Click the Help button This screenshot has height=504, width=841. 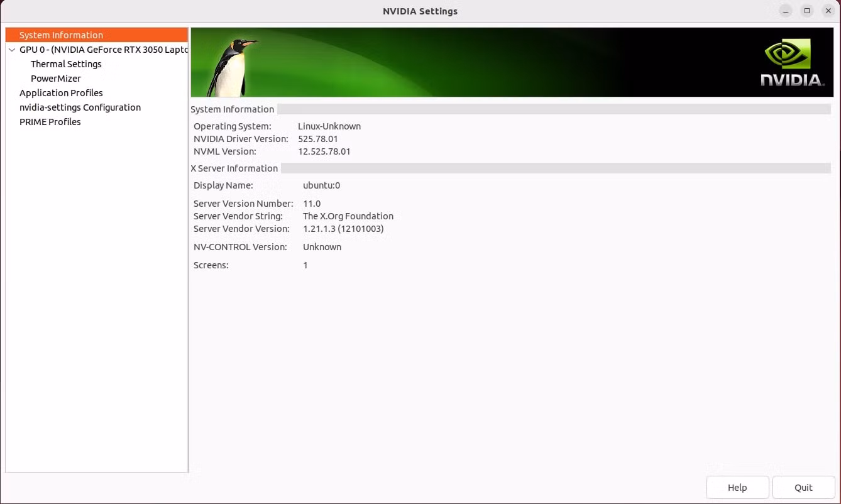[x=737, y=488]
